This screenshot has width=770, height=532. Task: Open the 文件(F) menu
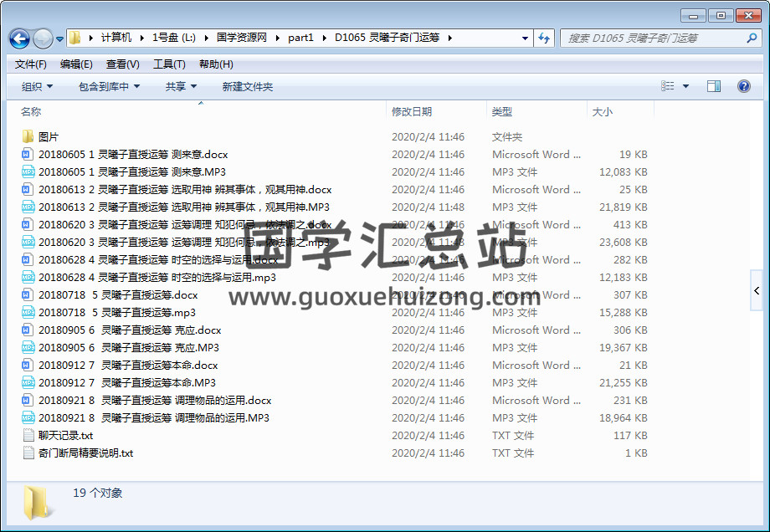31,64
